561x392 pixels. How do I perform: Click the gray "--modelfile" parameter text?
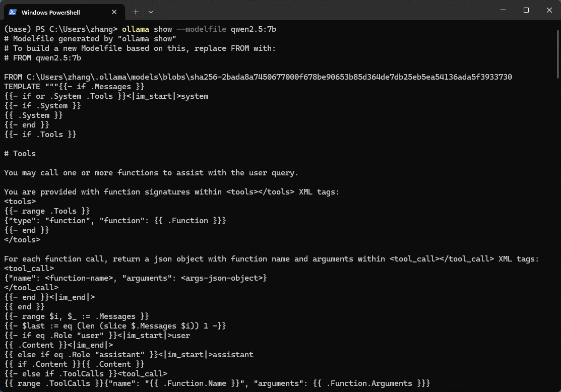click(201, 29)
